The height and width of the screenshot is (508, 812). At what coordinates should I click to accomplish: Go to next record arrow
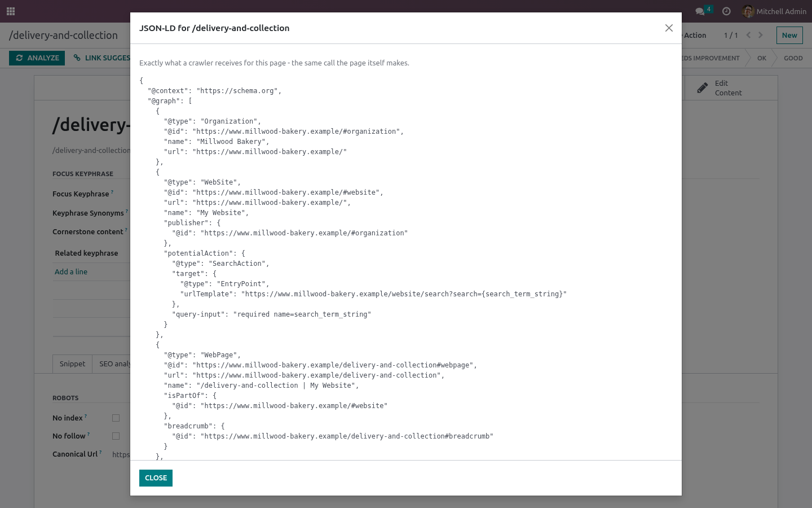761,35
